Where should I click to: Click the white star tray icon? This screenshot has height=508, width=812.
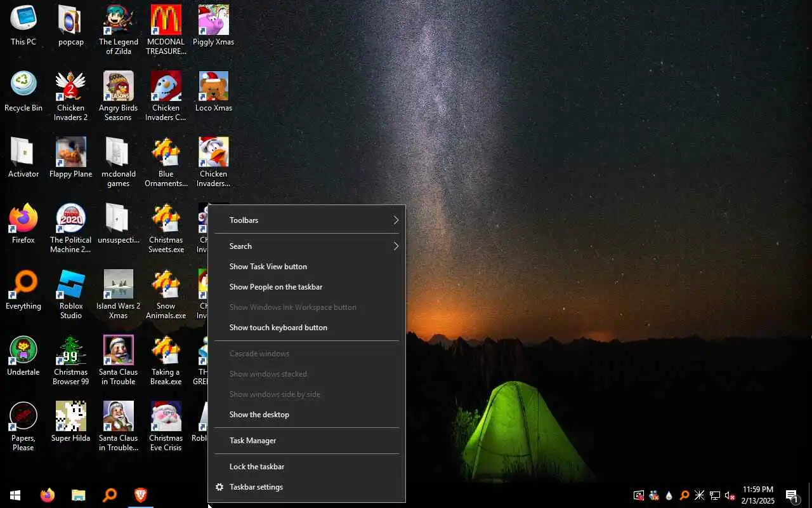click(x=700, y=495)
